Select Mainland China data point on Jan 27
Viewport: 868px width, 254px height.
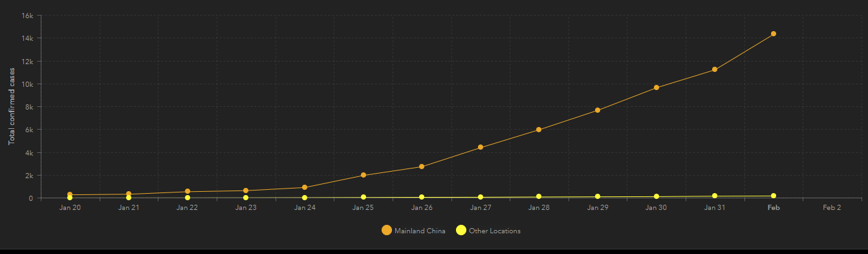coord(481,147)
